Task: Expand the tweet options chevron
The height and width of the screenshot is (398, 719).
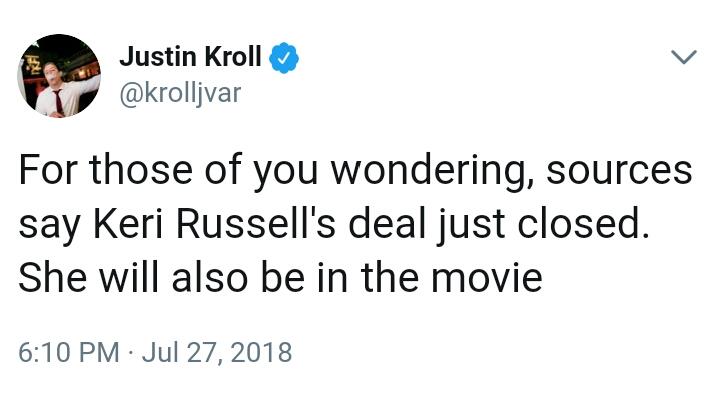Action: (x=684, y=57)
